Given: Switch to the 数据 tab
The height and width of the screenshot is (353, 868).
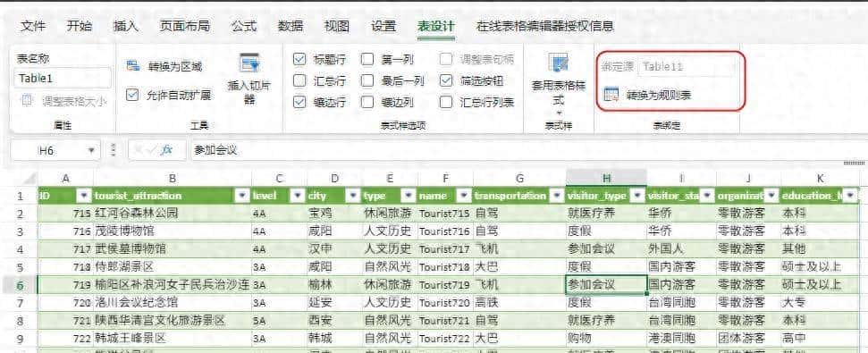Looking at the screenshot, I should 291,26.
